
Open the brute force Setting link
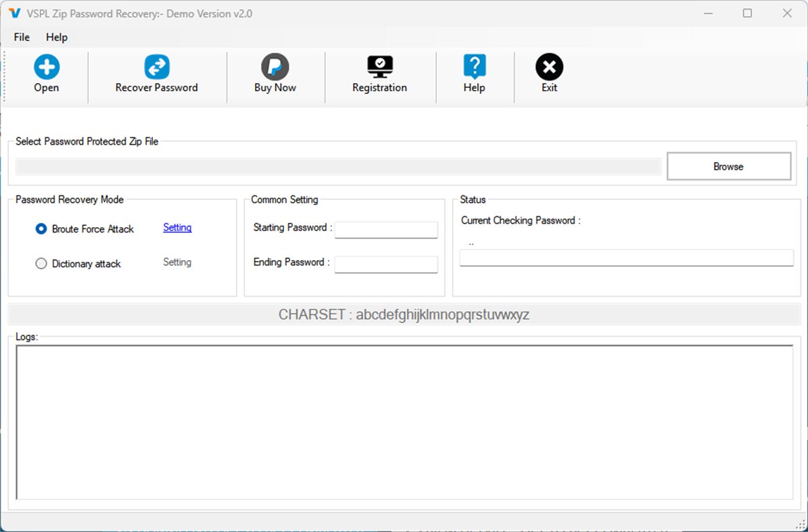click(x=177, y=228)
